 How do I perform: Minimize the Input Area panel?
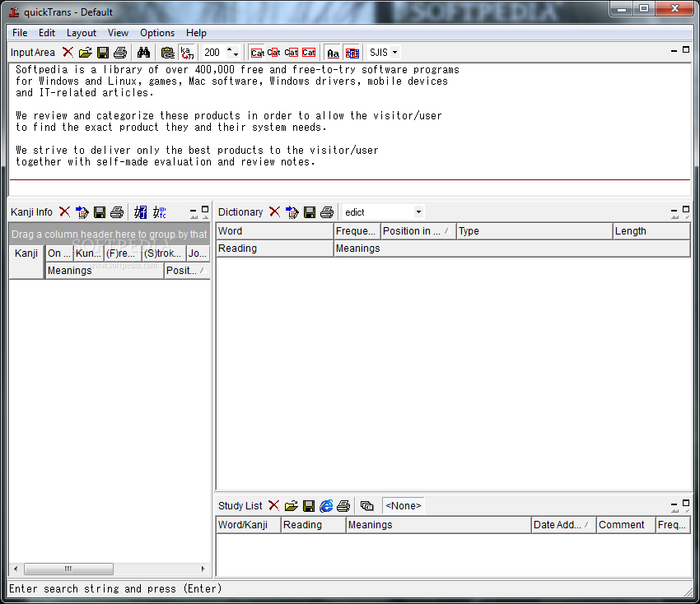coord(674,50)
